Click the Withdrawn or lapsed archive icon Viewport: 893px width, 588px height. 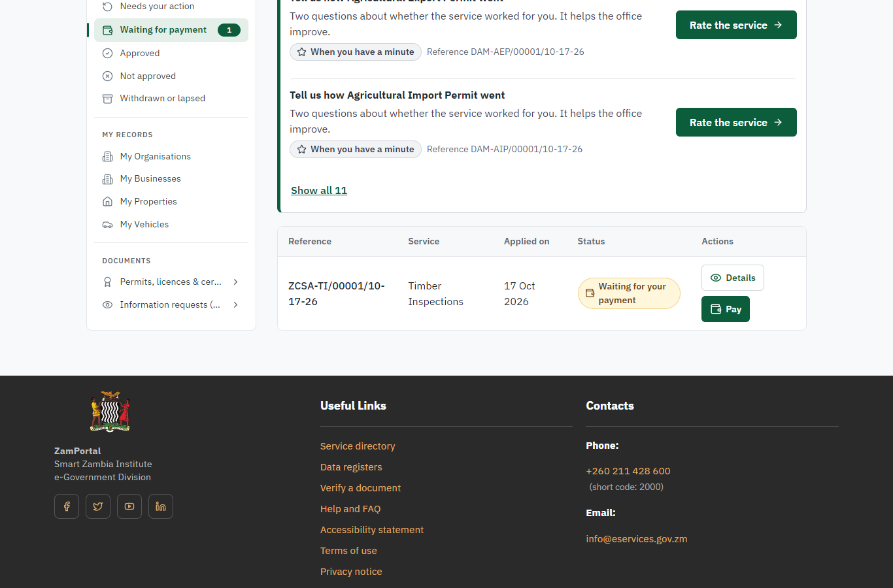click(108, 99)
